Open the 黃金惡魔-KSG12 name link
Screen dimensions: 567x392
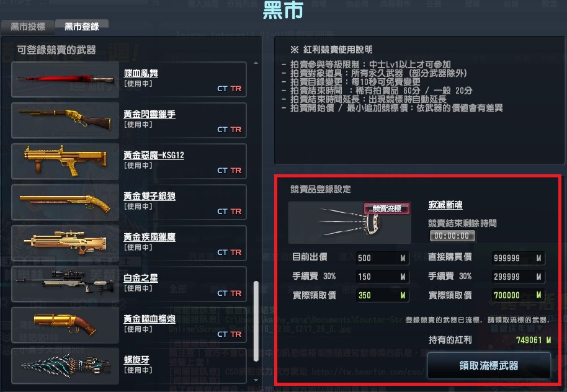tap(154, 155)
